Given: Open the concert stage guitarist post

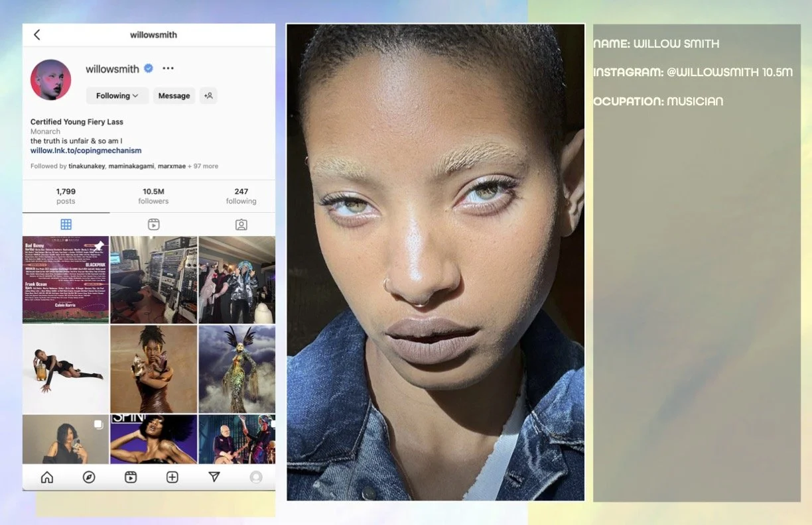Looking at the screenshot, I should click(x=237, y=439).
